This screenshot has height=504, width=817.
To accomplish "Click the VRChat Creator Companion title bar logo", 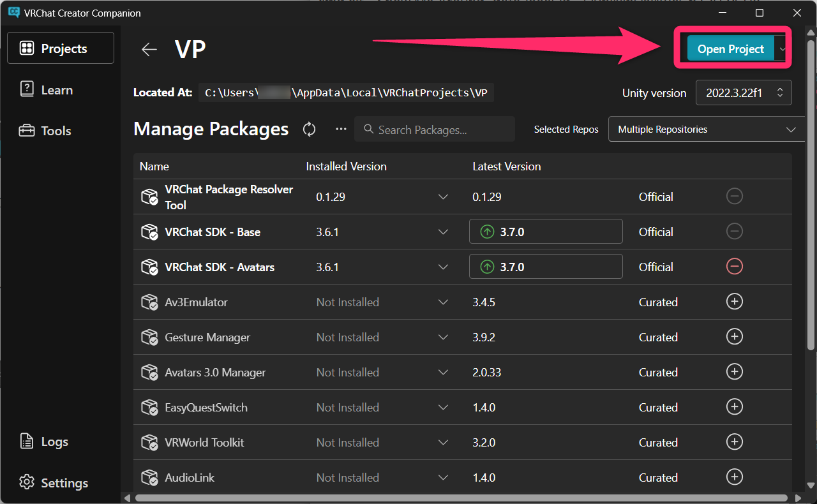I will tap(13, 13).
